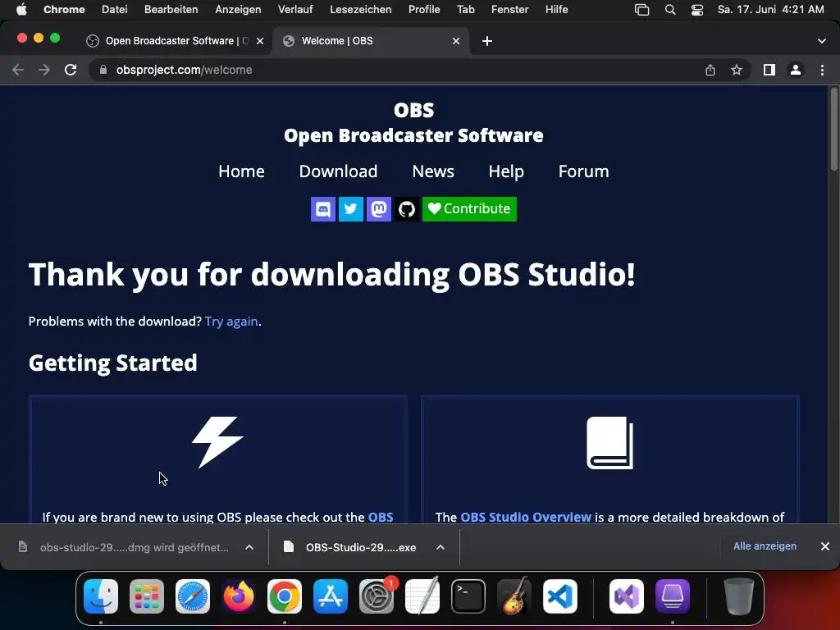Image resolution: width=840 pixels, height=630 pixels.
Task: Click the page vertical scrollbar
Action: pos(833,130)
